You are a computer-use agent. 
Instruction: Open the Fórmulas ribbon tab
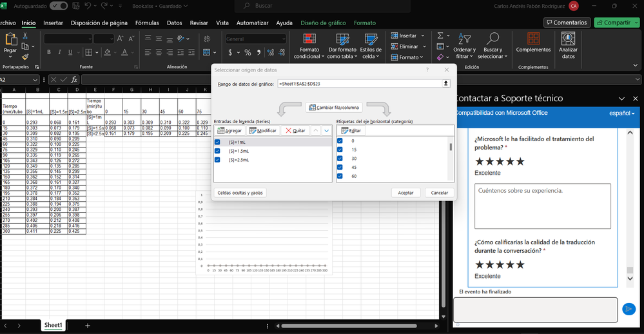click(147, 23)
